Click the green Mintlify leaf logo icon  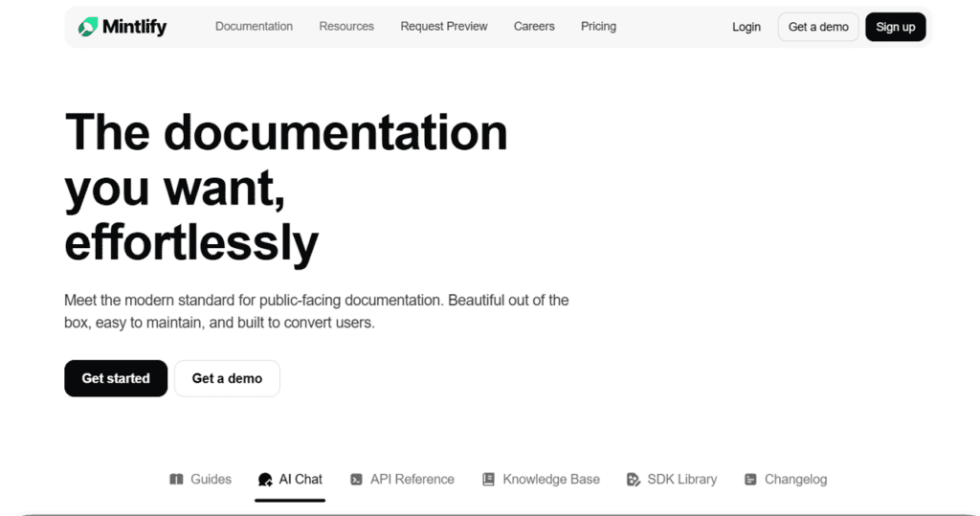point(88,27)
